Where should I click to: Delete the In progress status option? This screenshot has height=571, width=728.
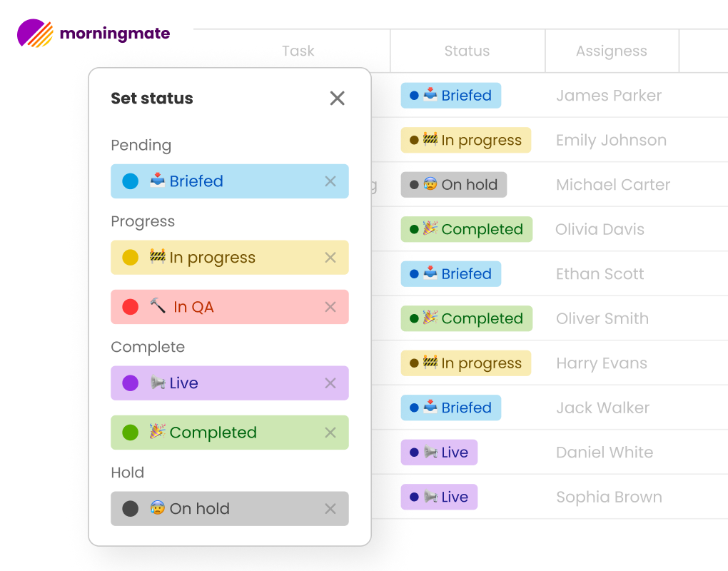pyautogui.click(x=330, y=258)
